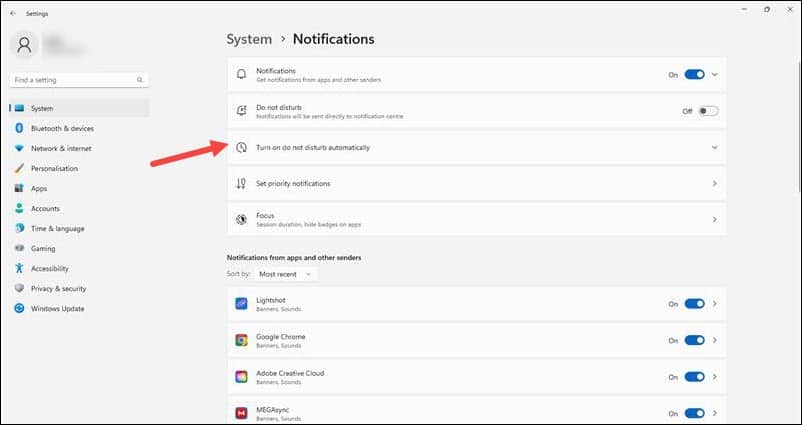Click Set priority notifications label

(293, 184)
